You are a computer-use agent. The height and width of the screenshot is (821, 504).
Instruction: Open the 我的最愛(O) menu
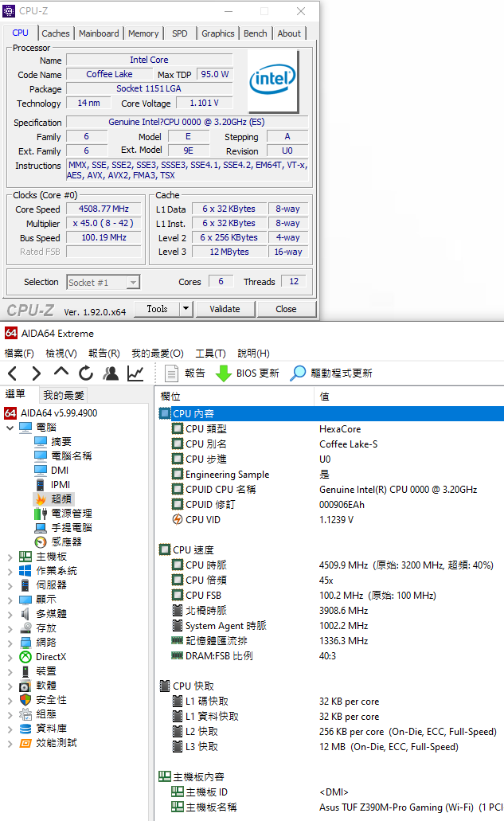click(x=158, y=354)
